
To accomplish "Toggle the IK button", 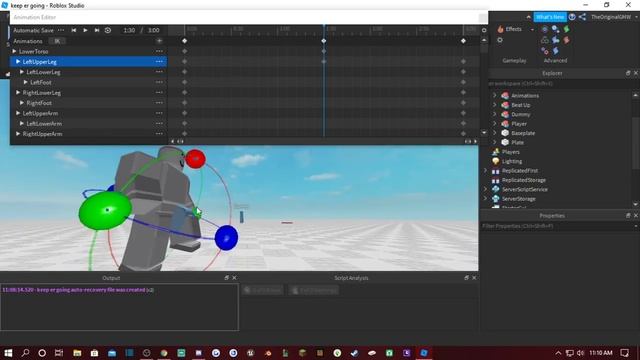I will click(x=57, y=41).
